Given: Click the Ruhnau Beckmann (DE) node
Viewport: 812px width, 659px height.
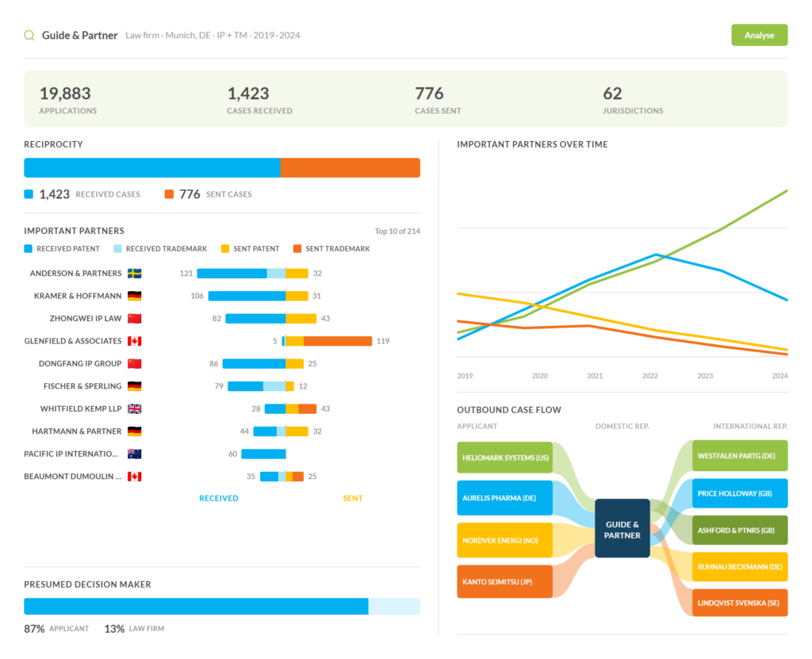Looking at the screenshot, I should (x=740, y=567).
